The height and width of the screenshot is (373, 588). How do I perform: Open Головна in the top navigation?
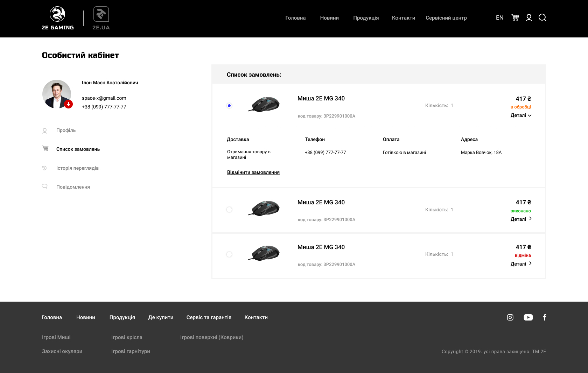click(x=295, y=18)
